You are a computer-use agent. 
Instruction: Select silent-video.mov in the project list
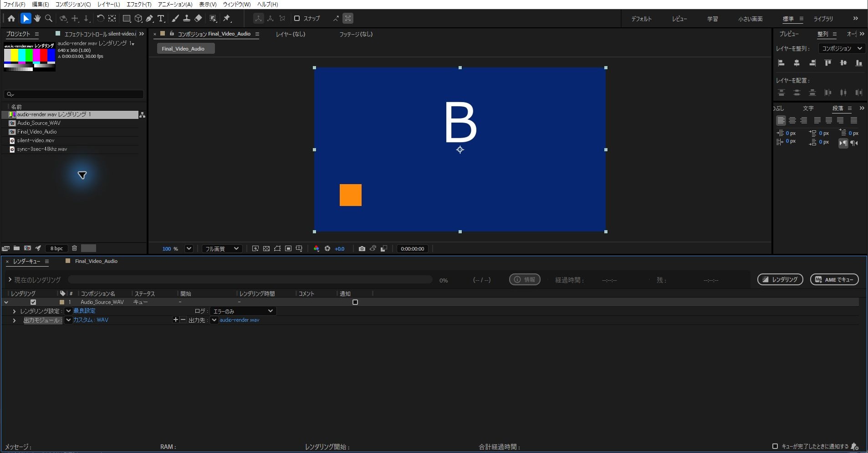[36, 140]
